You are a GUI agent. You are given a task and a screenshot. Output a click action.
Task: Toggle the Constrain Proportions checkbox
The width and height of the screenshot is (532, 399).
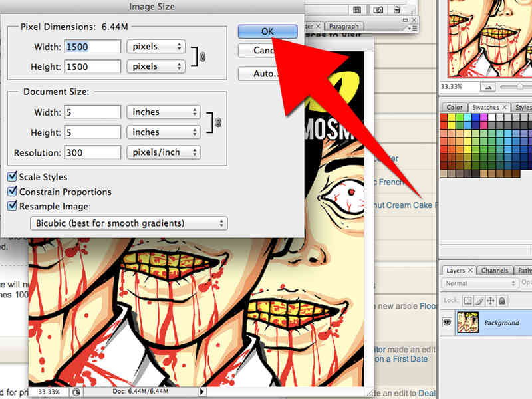coord(12,192)
